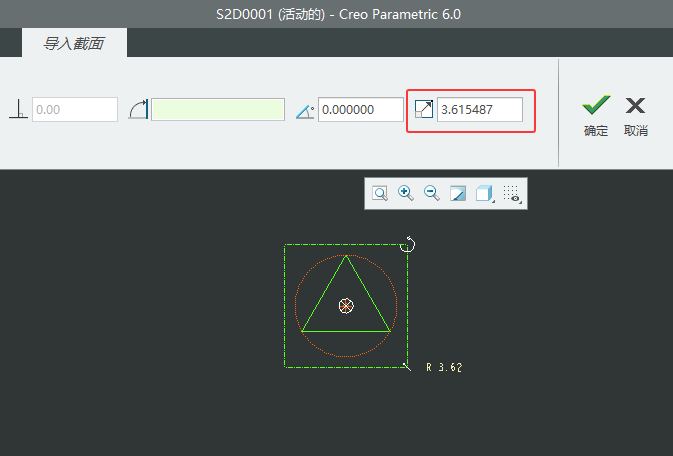This screenshot has height=456, width=673.
Task: Select the R 3.62 dimension text
Action: [444, 368]
